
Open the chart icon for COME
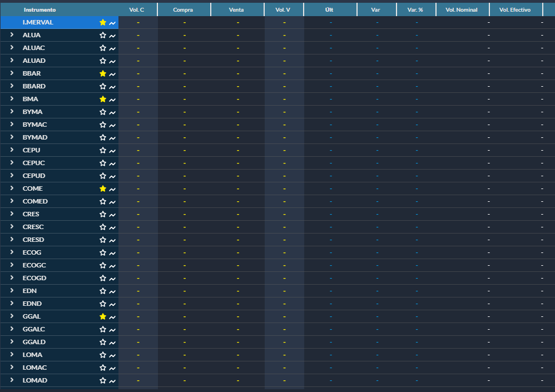click(x=112, y=189)
